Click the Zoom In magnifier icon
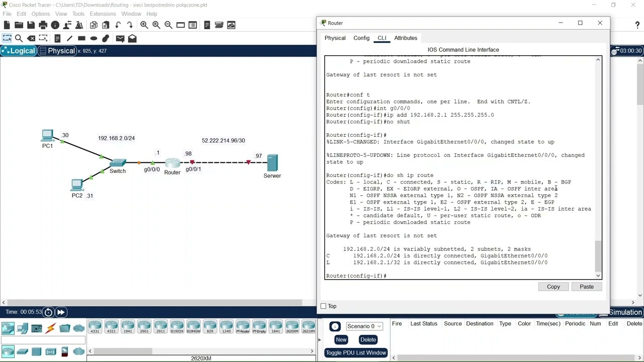The width and height of the screenshot is (644, 362). [144, 25]
